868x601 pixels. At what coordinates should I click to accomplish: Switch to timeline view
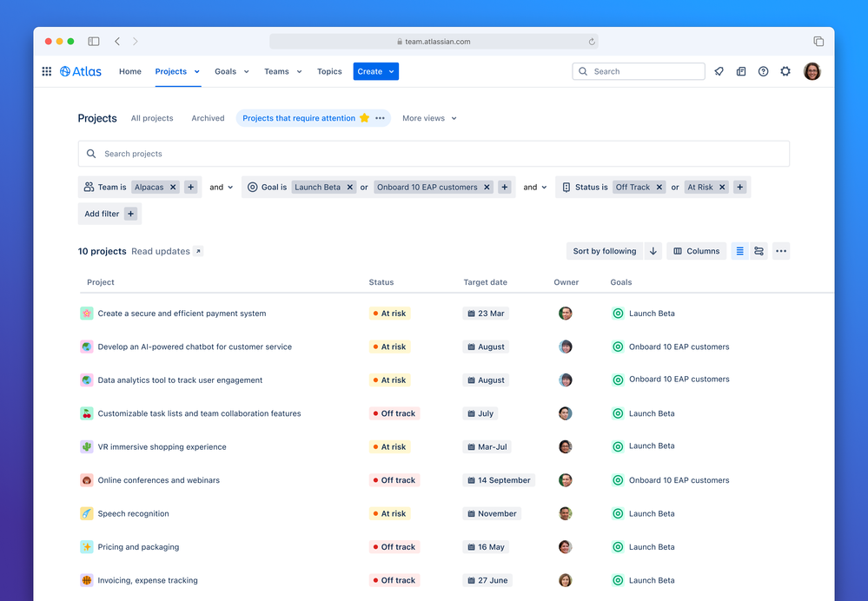click(x=759, y=251)
